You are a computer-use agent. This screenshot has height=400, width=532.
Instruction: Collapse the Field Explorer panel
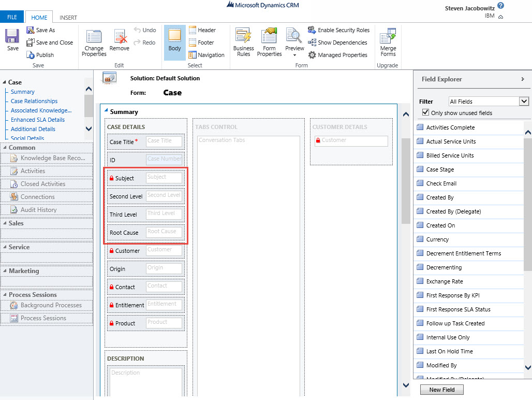pos(522,79)
